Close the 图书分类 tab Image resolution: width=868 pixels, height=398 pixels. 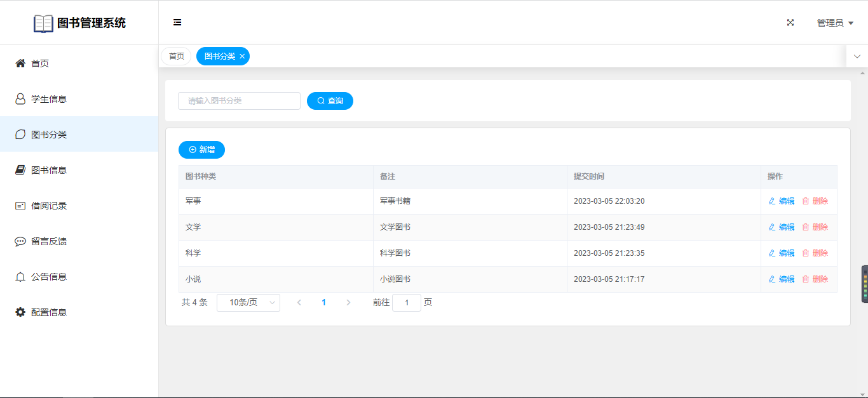point(242,56)
